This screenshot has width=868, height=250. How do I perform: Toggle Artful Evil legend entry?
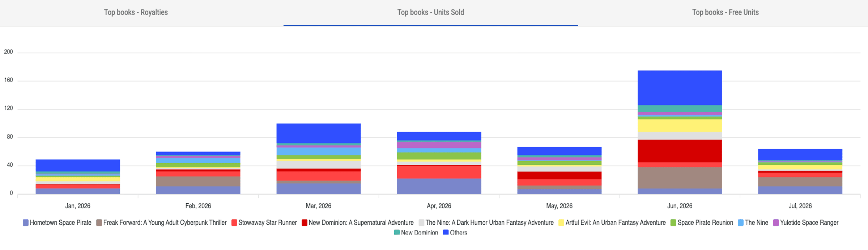(612, 223)
